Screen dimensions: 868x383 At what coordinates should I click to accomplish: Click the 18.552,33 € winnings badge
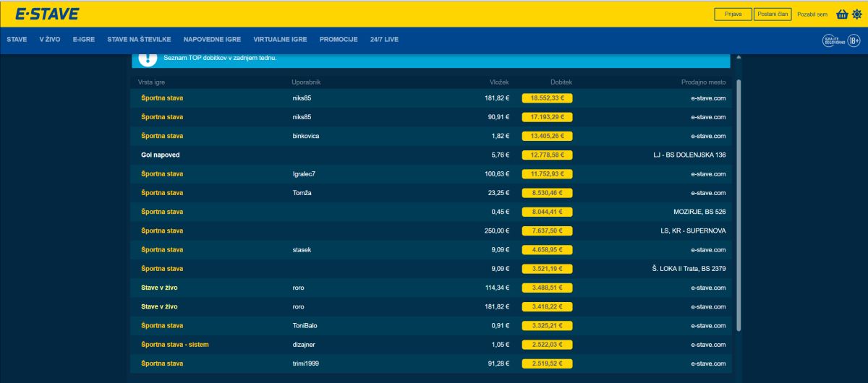[x=547, y=98]
